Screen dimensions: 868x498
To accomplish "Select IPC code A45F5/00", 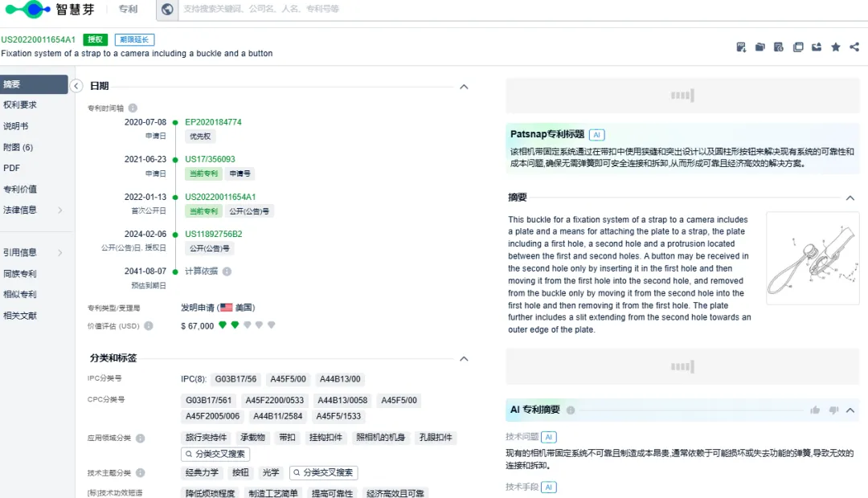I will (x=288, y=380).
